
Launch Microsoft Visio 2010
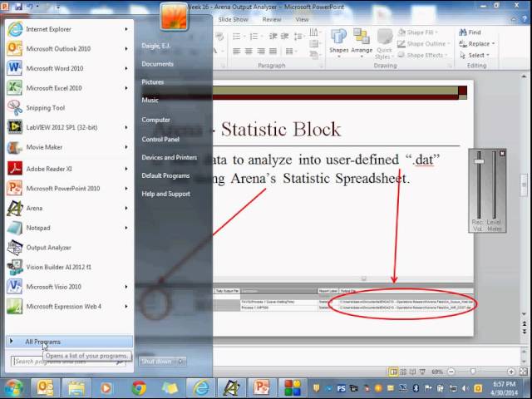pyautogui.click(x=69, y=287)
